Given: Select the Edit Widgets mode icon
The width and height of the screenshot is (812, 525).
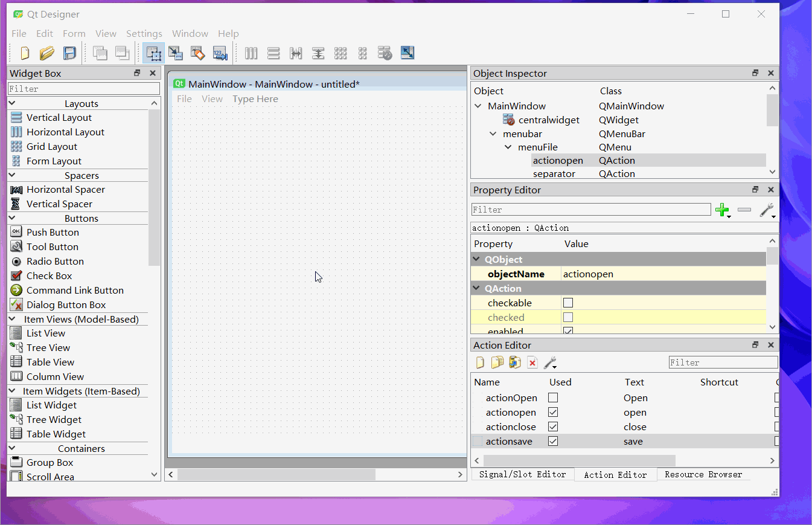Looking at the screenshot, I should point(154,53).
